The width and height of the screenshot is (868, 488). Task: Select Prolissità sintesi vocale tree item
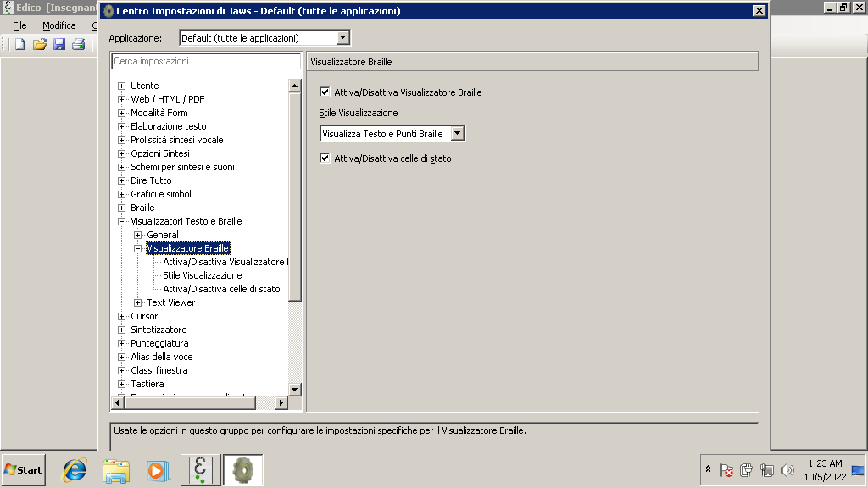point(176,140)
